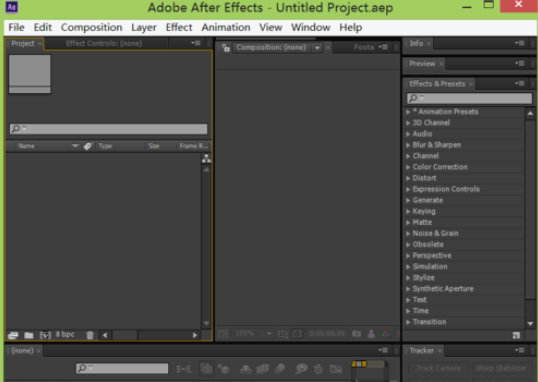
Task: Click the new composition icon in Project footer
Action: pos(45,335)
